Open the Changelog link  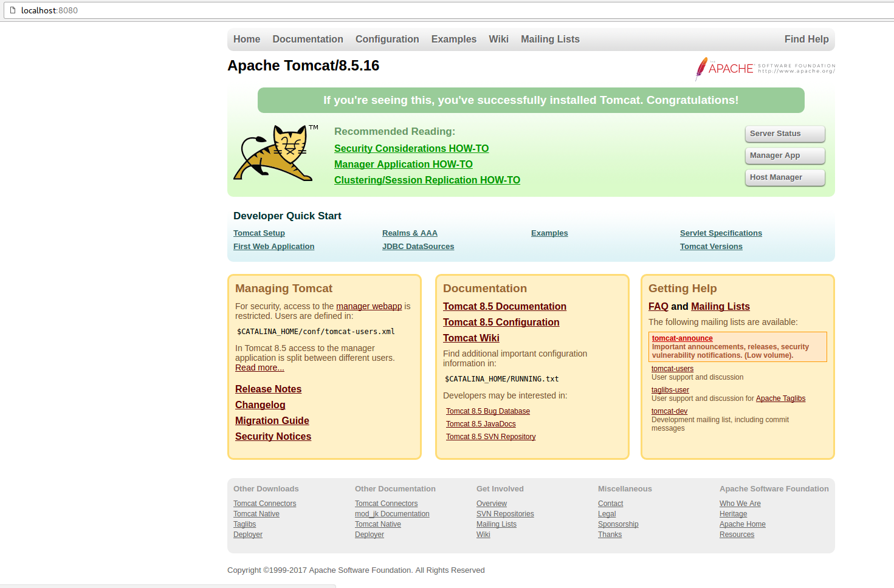260,405
